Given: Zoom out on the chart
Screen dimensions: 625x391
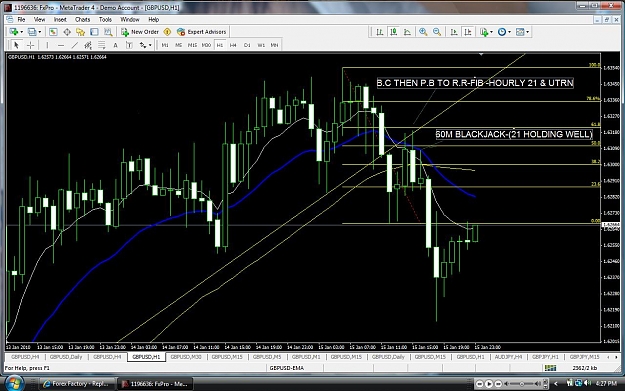Looking at the screenshot, I should coord(437,32).
